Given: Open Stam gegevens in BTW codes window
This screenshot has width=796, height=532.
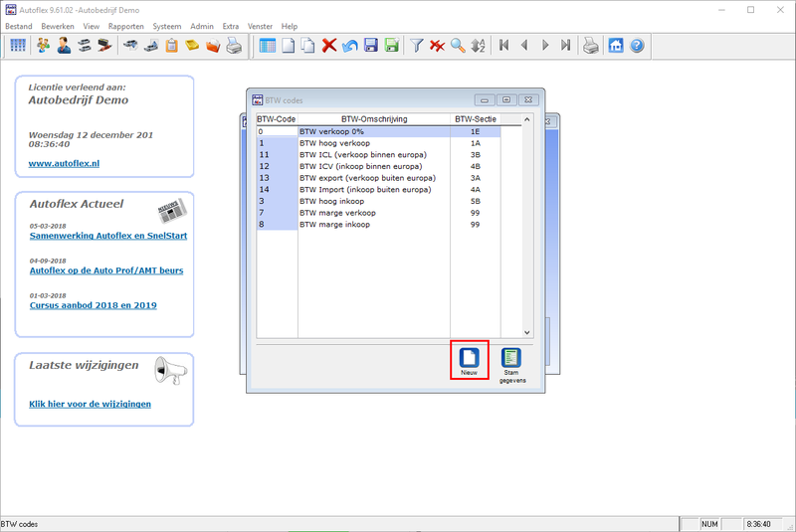Looking at the screenshot, I should tap(511, 365).
